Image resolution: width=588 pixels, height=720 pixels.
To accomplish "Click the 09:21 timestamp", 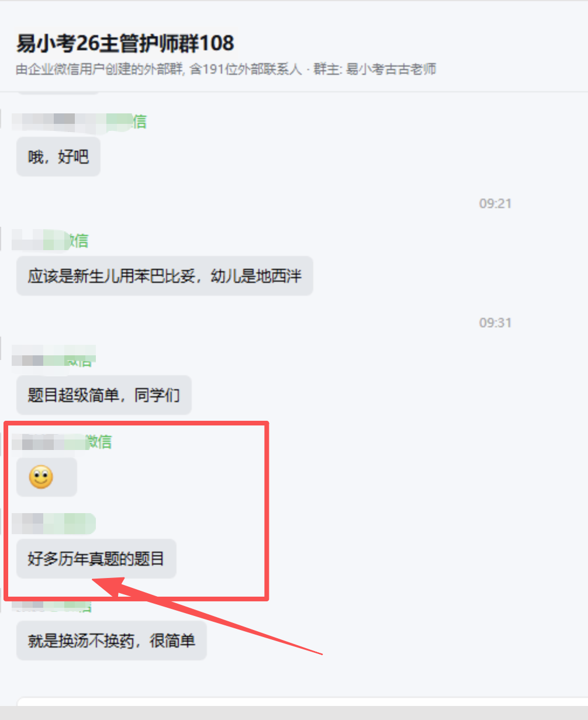I will click(495, 203).
